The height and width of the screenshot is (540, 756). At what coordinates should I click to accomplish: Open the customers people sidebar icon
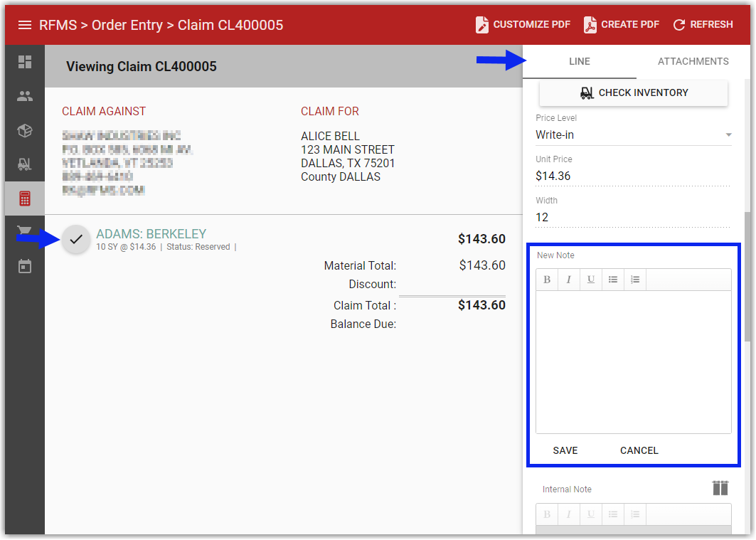click(x=25, y=96)
